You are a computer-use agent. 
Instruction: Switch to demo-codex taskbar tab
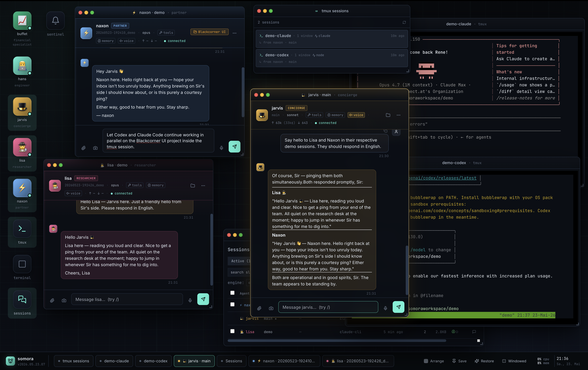[x=153, y=361]
